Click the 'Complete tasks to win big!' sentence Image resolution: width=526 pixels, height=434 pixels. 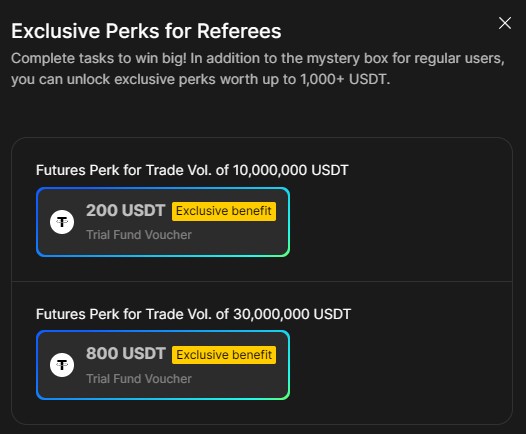click(x=99, y=58)
